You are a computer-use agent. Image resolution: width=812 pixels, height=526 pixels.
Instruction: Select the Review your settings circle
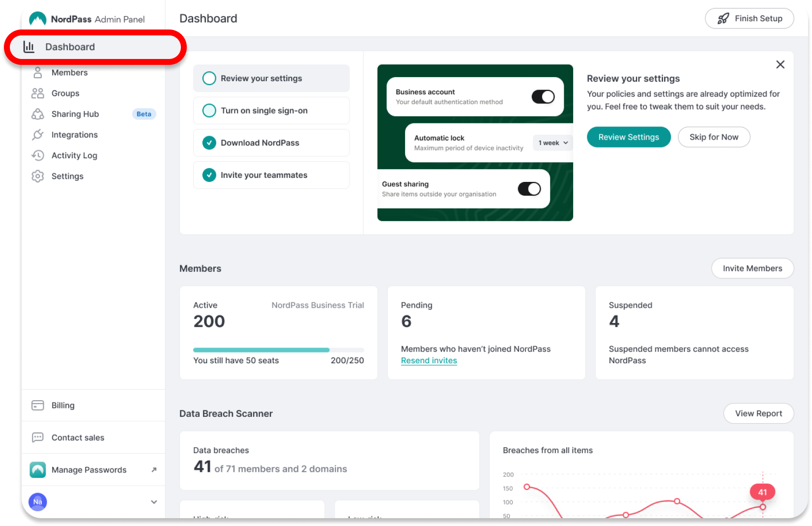point(209,79)
